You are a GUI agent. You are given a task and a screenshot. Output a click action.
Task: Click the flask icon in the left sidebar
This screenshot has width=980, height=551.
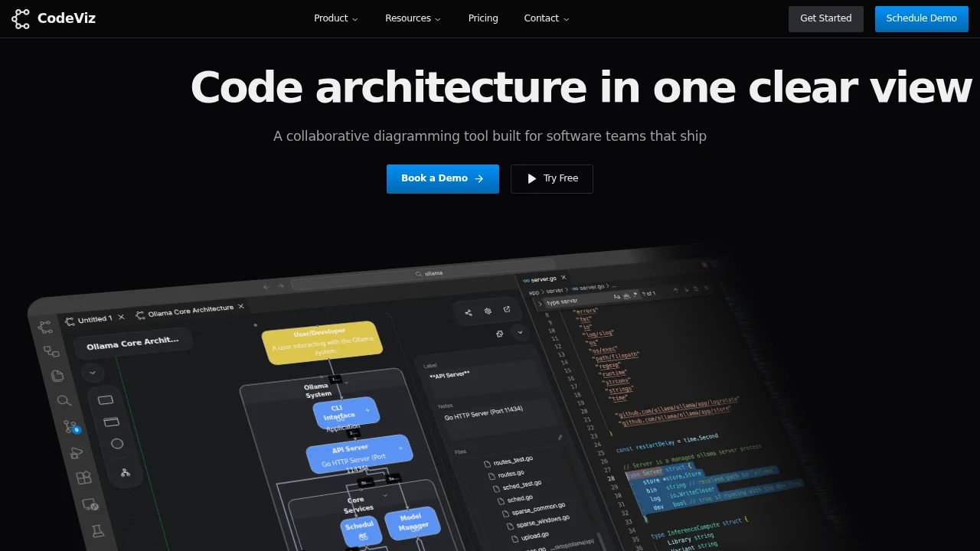click(97, 530)
